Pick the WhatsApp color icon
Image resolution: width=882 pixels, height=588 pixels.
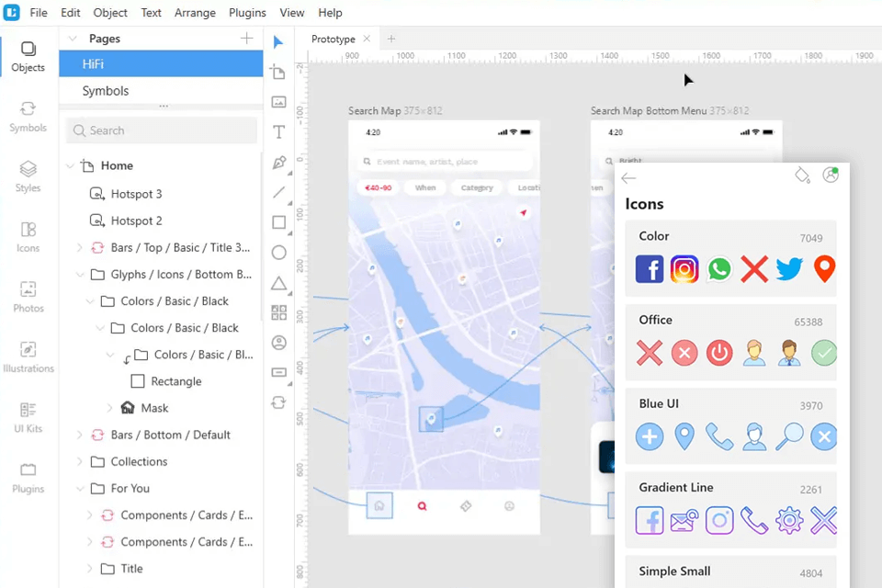(x=719, y=268)
